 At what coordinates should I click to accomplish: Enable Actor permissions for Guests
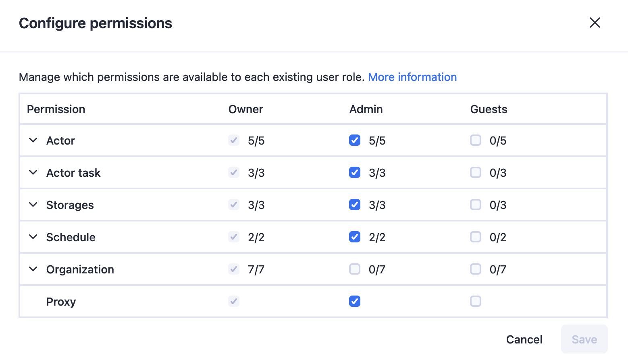(x=476, y=140)
